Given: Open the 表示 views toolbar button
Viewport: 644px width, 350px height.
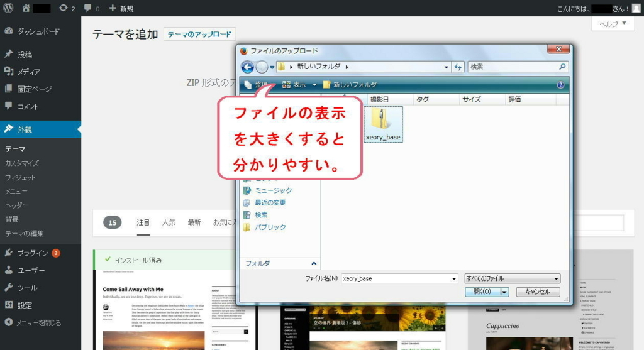Looking at the screenshot, I should [294, 85].
